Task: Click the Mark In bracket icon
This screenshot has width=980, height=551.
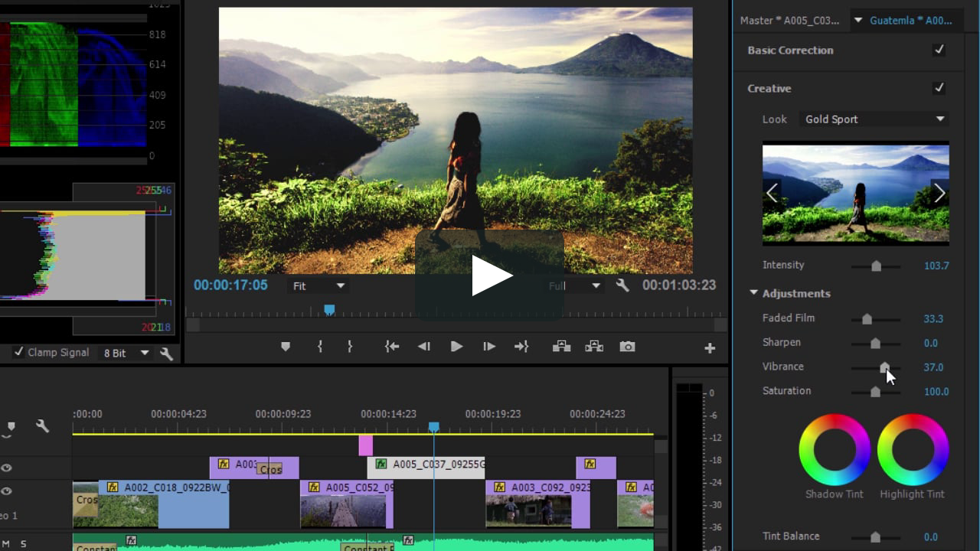Action: 320,347
